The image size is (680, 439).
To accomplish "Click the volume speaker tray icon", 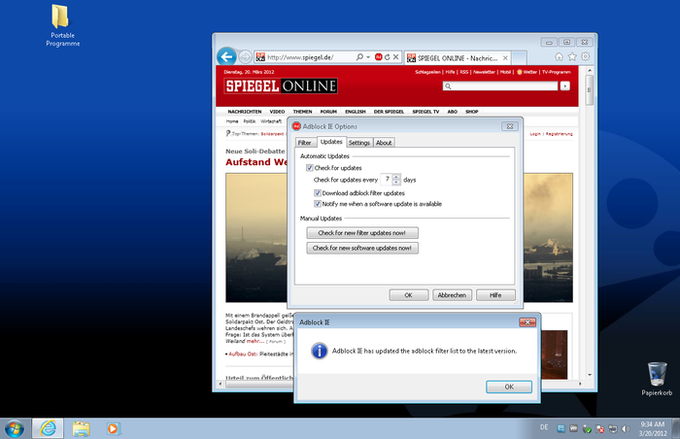I will tap(625, 429).
